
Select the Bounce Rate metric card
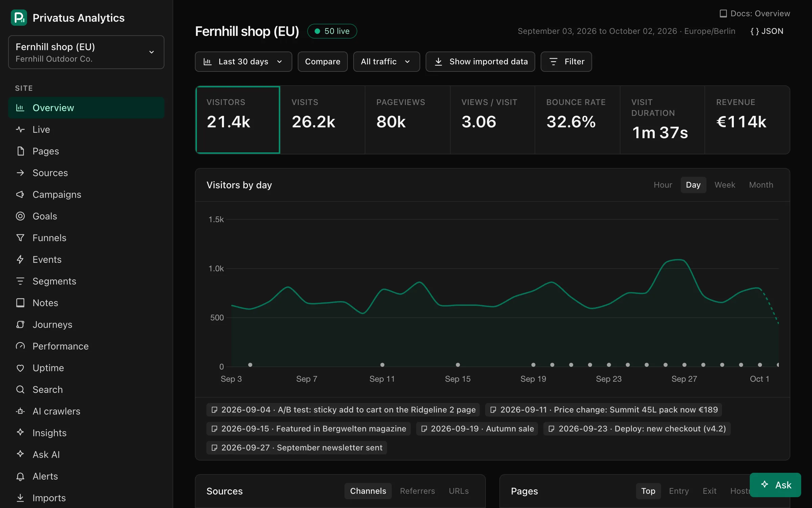578,120
